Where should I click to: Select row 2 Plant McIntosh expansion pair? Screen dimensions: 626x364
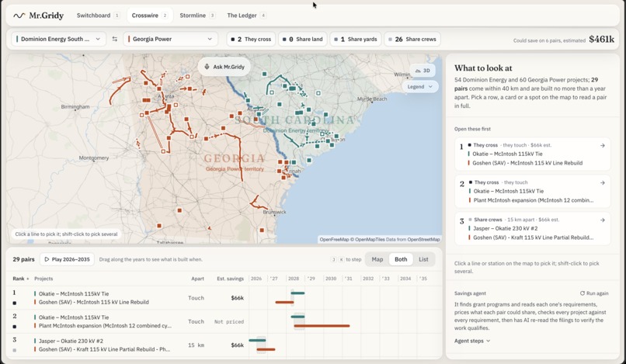point(225,321)
